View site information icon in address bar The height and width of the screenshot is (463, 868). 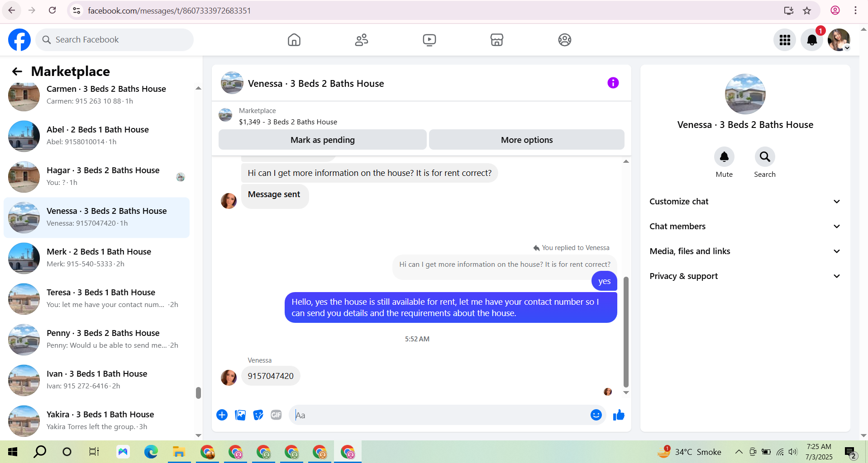[76, 10]
